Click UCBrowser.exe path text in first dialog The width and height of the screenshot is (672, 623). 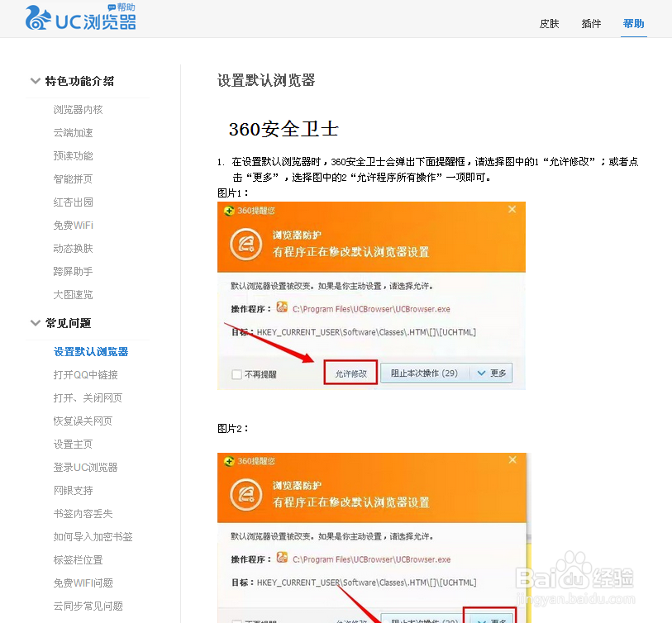371,309
